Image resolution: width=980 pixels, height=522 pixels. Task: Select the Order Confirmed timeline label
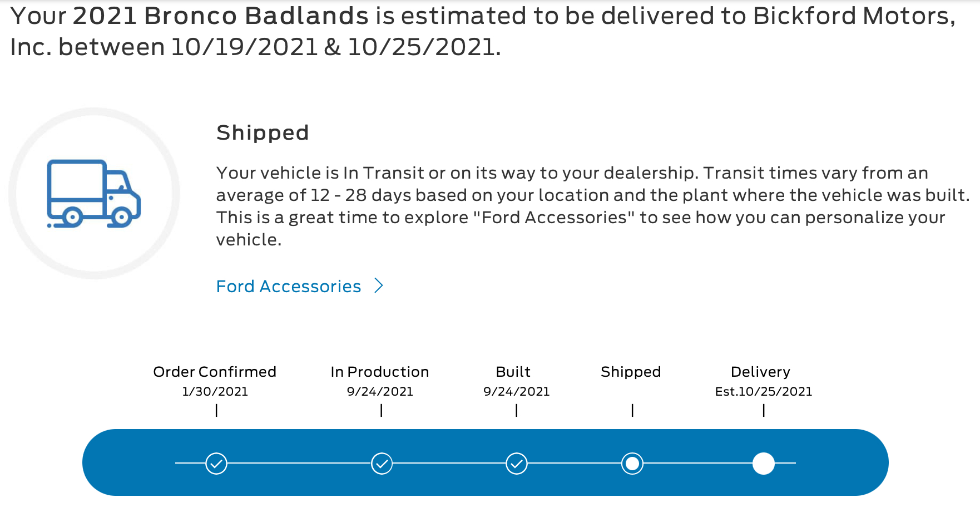[x=215, y=372]
